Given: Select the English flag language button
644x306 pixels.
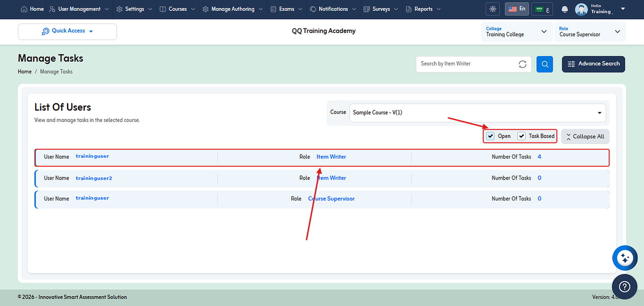Looking at the screenshot, I should (517, 9).
